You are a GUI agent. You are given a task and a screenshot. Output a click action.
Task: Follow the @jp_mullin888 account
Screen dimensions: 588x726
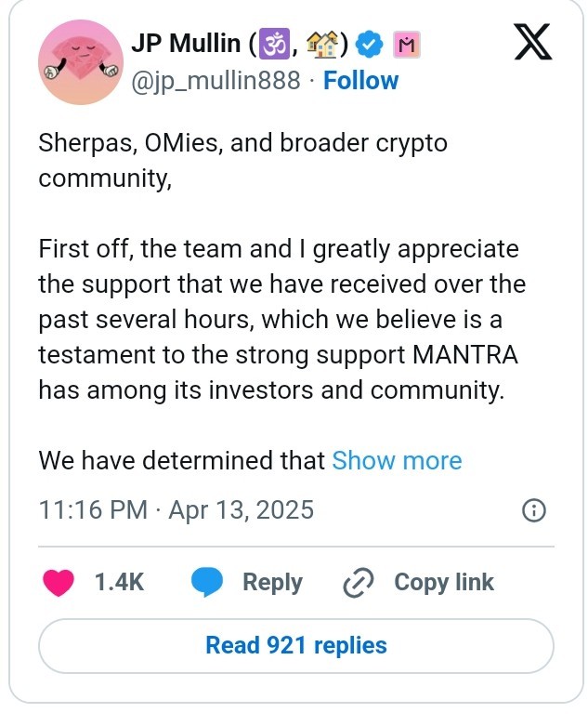click(x=360, y=81)
